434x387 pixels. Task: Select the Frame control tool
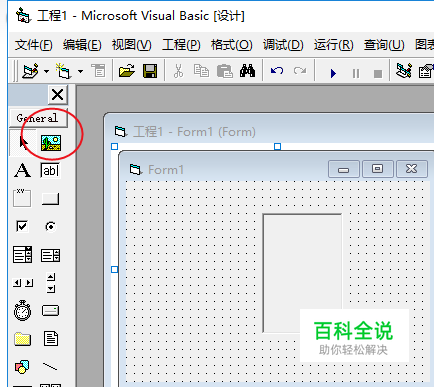click(x=22, y=198)
